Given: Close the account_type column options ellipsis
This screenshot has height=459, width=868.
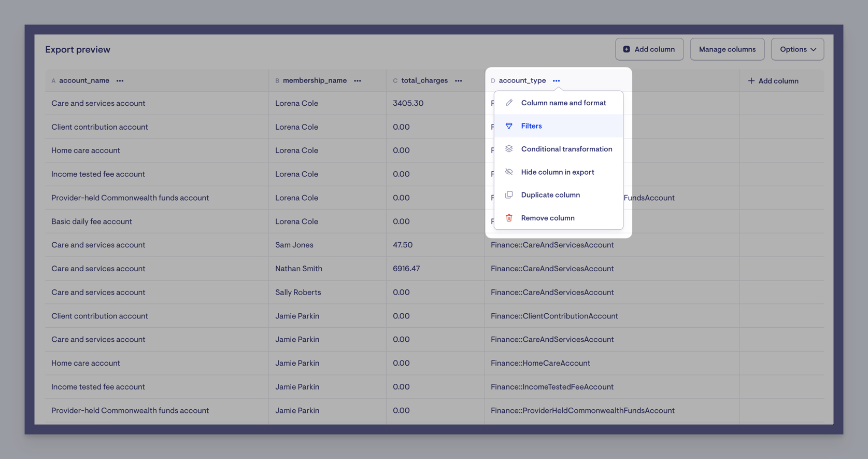Looking at the screenshot, I should (557, 81).
